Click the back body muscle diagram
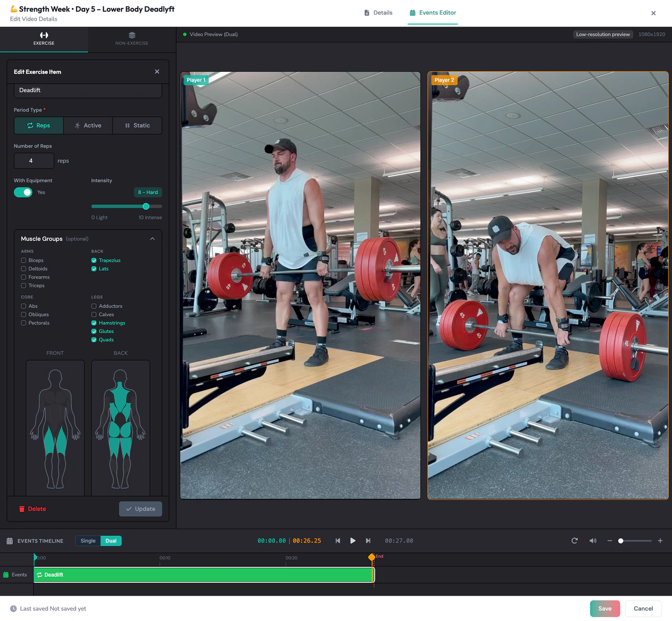 [x=120, y=428]
